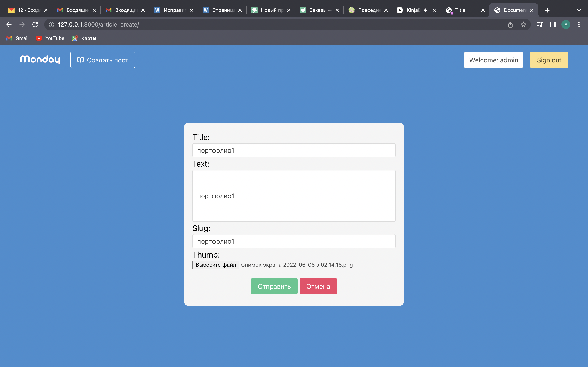Image resolution: width=588 pixels, height=367 pixels.
Task: Reload the page with the refresh icon
Action: [35, 24]
